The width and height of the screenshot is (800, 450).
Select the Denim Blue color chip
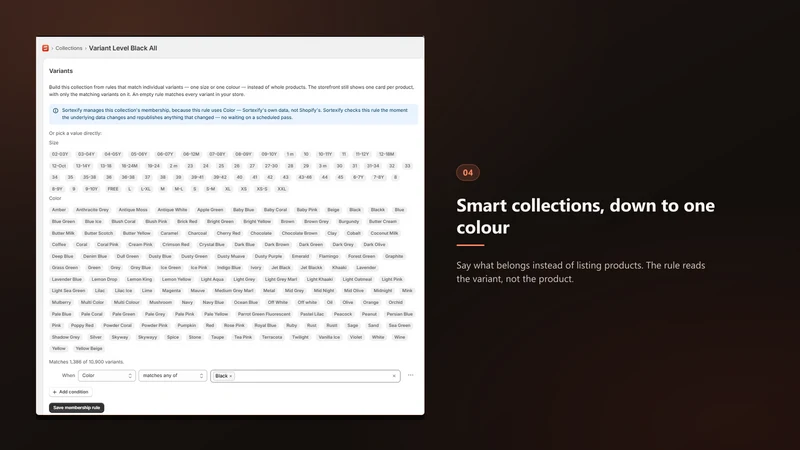(x=95, y=256)
